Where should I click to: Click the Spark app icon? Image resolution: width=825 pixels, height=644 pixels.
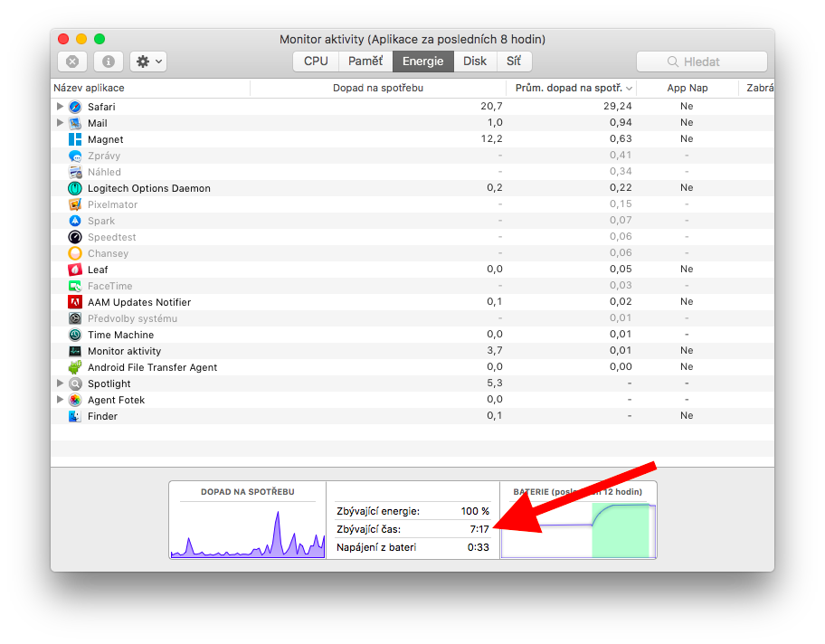[75, 221]
